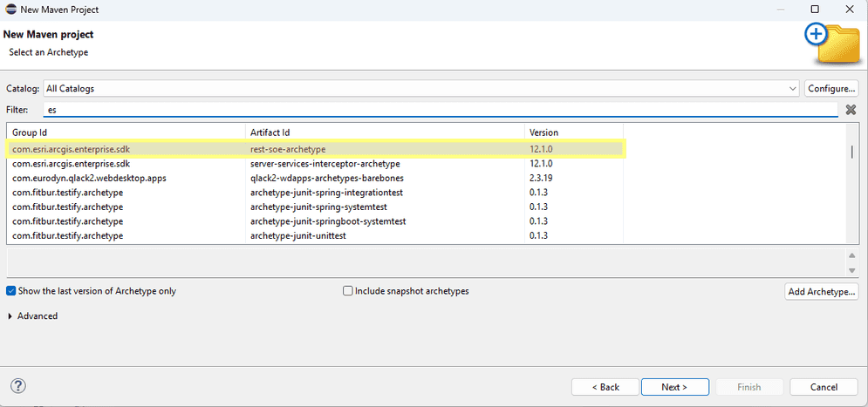Select archetype-junit-spring-systemtest row
This screenshot has height=407, width=868.
(316, 207)
